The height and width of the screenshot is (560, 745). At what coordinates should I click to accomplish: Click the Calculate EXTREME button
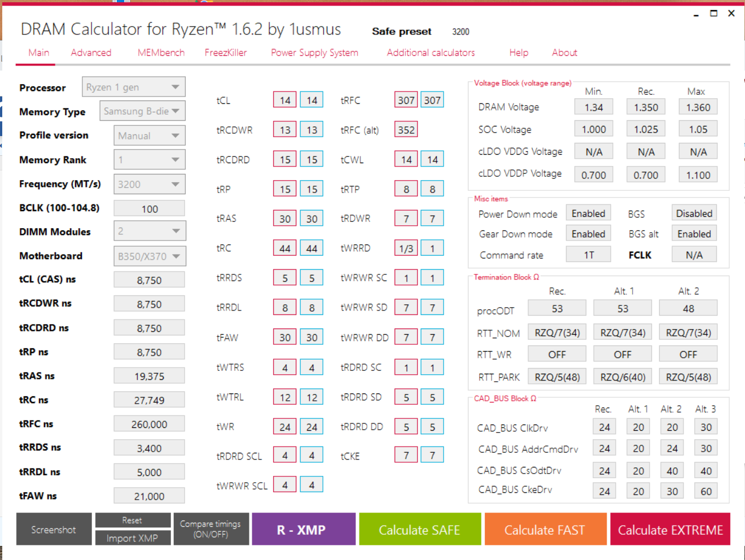(670, 529)
